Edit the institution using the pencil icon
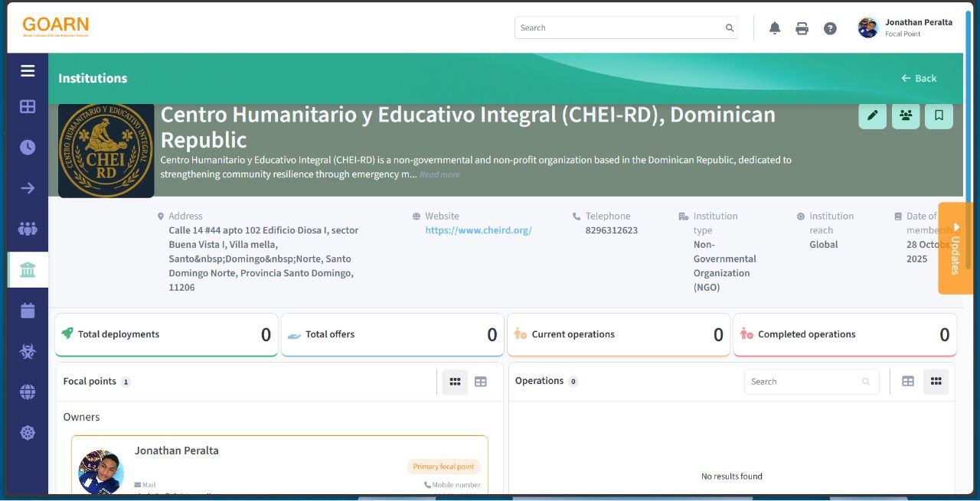This screenshot has height=501, width=980. (872, 115)
